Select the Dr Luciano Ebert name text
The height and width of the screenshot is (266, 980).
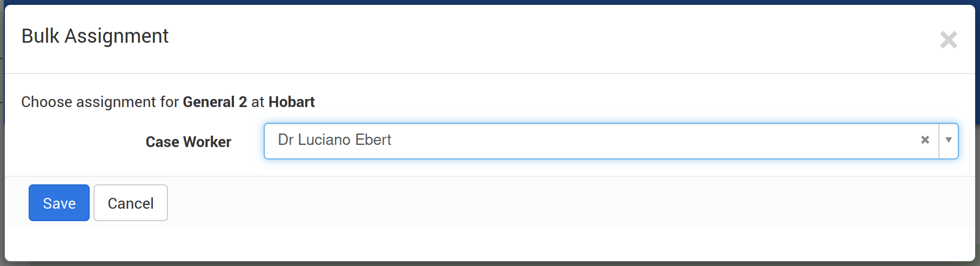334,140
